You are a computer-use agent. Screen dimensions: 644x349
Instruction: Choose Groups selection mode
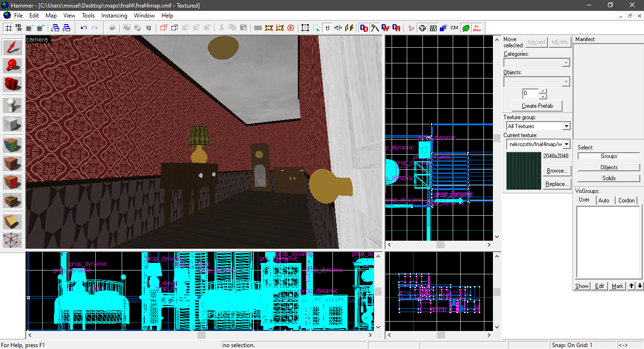(x=609, y=156)
